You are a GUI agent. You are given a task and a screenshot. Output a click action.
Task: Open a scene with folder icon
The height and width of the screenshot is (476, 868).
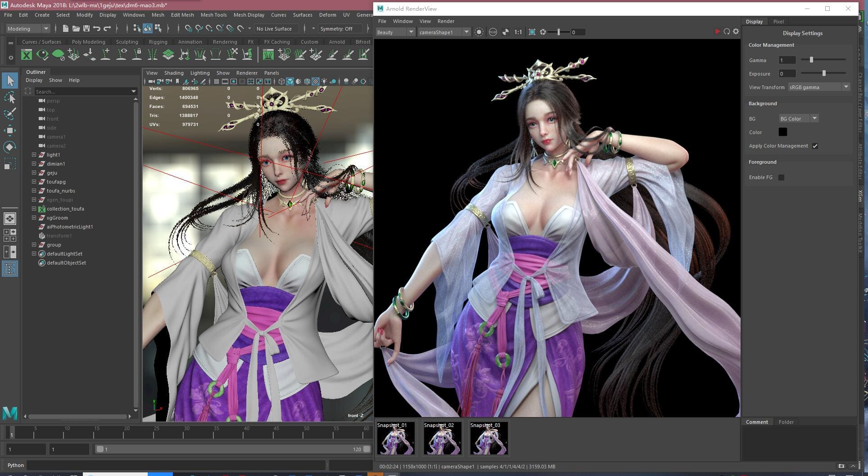tap(76, 28)
